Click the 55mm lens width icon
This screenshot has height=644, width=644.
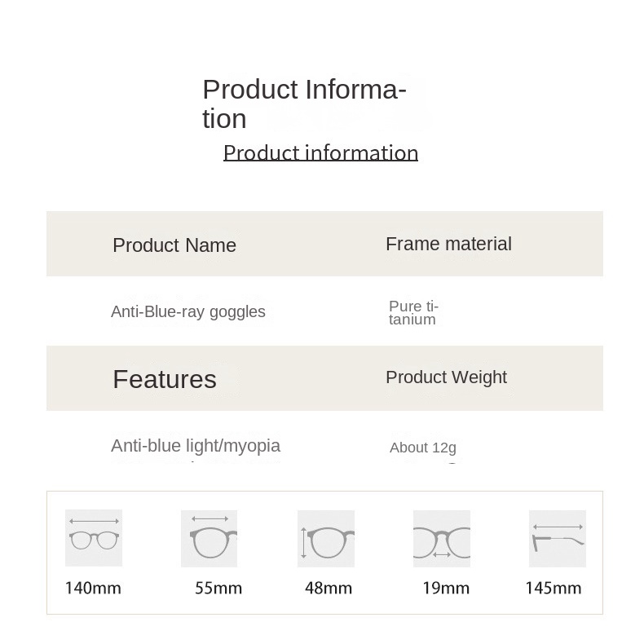click(x=209, y=538)
